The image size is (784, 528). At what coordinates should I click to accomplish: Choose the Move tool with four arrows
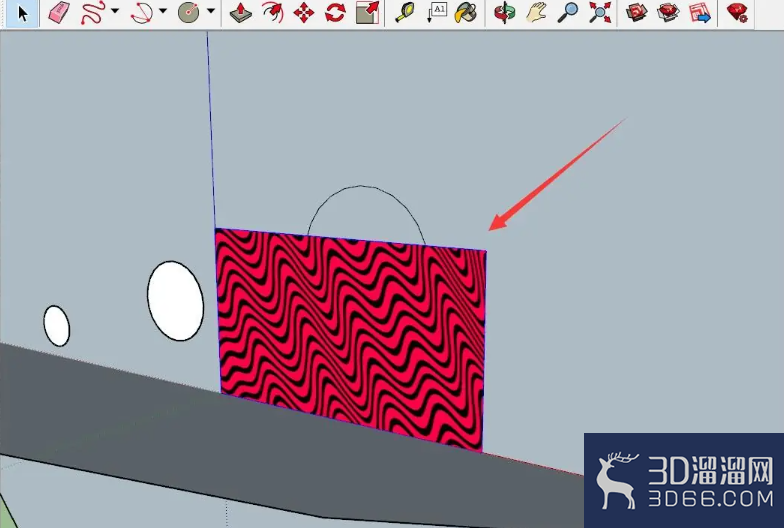point(304,12)
